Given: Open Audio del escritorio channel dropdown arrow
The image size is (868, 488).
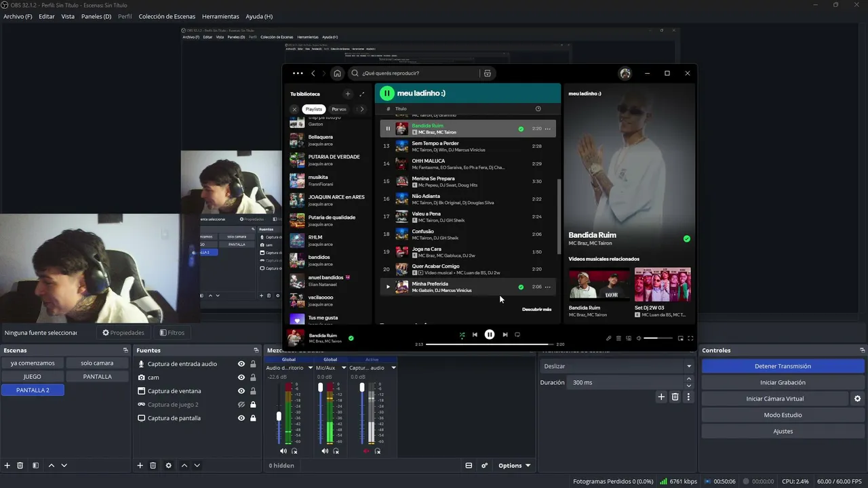Looking at the screenshot, I should tap(311, 368).
